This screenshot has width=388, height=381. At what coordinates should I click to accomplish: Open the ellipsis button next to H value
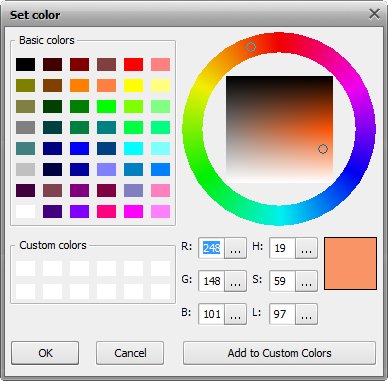coord(306,248)
